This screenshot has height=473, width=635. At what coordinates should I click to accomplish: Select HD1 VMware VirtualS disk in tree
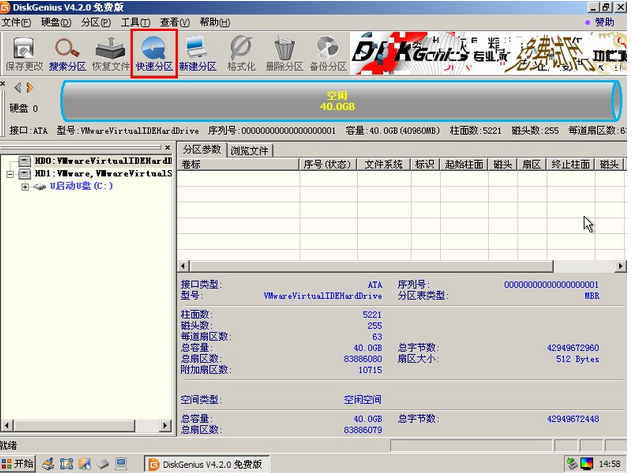click(103, 173)
